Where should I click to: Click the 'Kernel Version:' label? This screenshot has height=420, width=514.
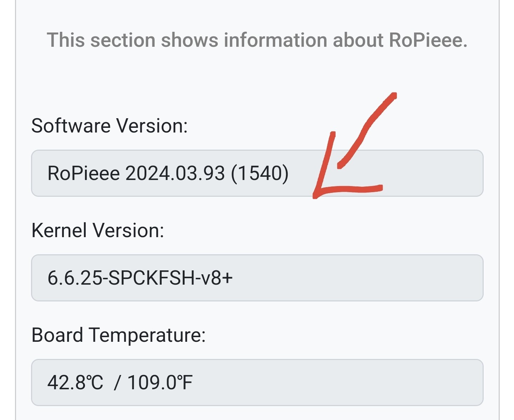point(98,230)
